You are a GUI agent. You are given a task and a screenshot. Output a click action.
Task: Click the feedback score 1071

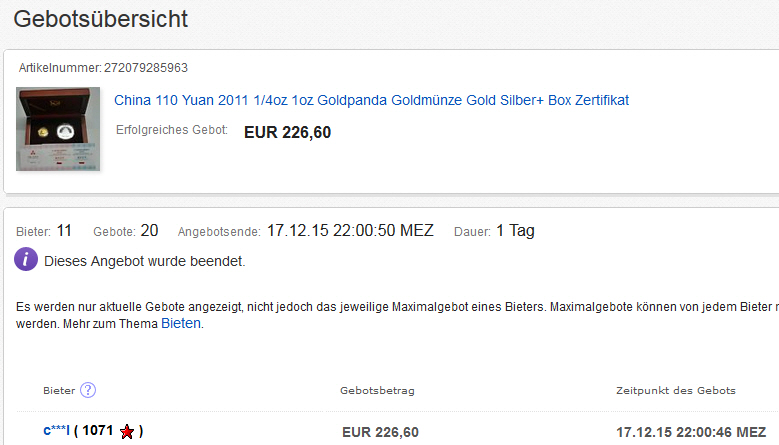98,431
